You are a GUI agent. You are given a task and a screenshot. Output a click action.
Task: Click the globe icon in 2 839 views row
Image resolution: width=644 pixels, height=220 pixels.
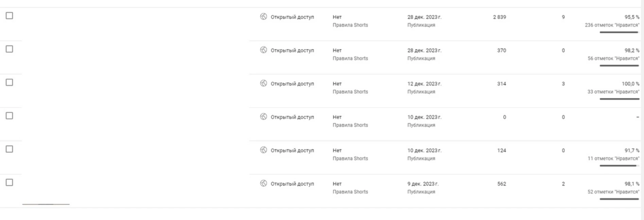tap(263, 16)
